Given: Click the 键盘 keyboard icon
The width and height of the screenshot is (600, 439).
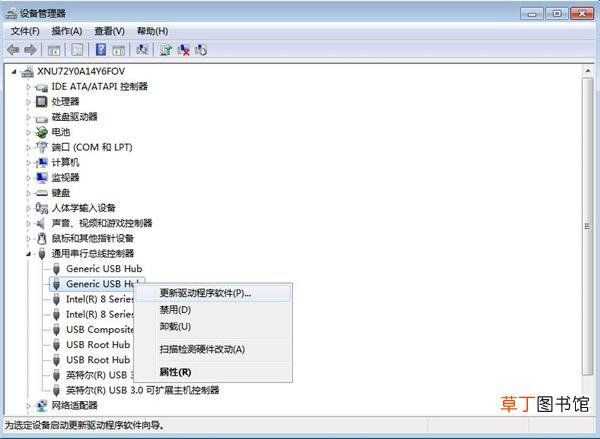Looking at the screenshot, I should [x=41, y=193].
